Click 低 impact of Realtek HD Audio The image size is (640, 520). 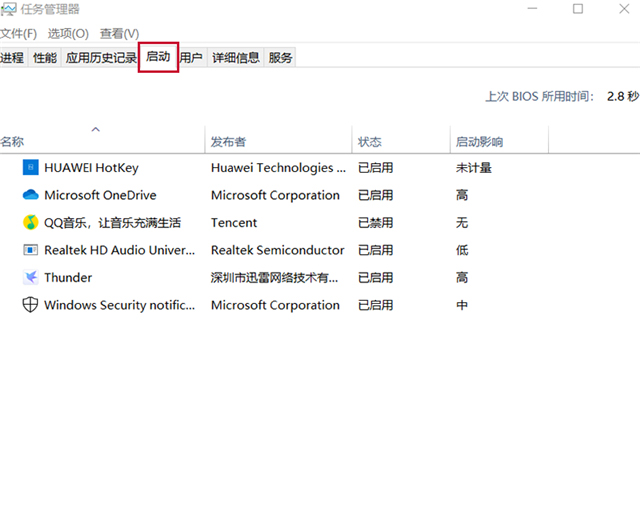click(462, 250)
